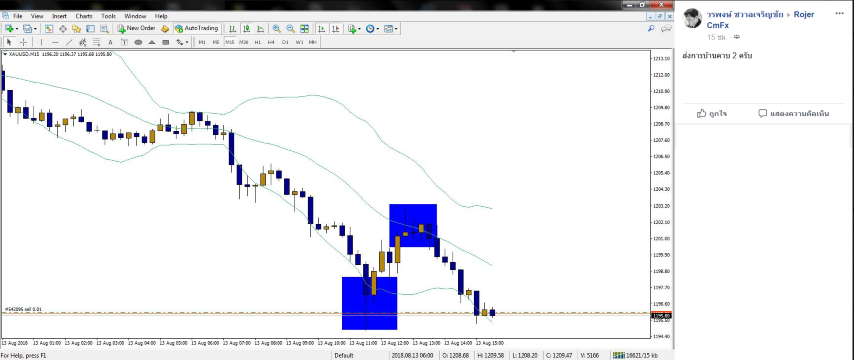Click the upper blue rectangle on chart
Viewport: 854px width, 360px height.
[413, 225]
